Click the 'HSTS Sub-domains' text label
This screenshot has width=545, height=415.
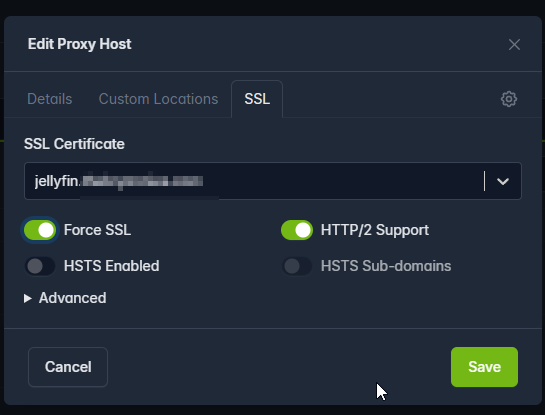(x=386, y=266)
